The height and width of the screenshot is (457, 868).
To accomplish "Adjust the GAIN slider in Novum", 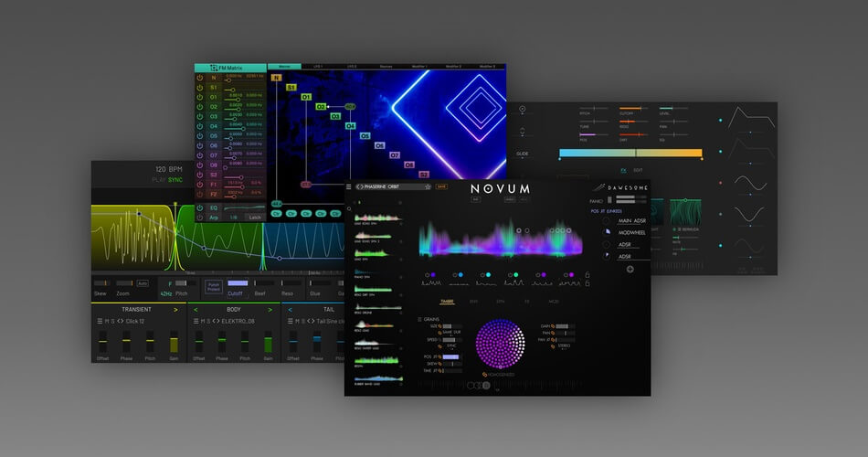I will click(565, 326).
